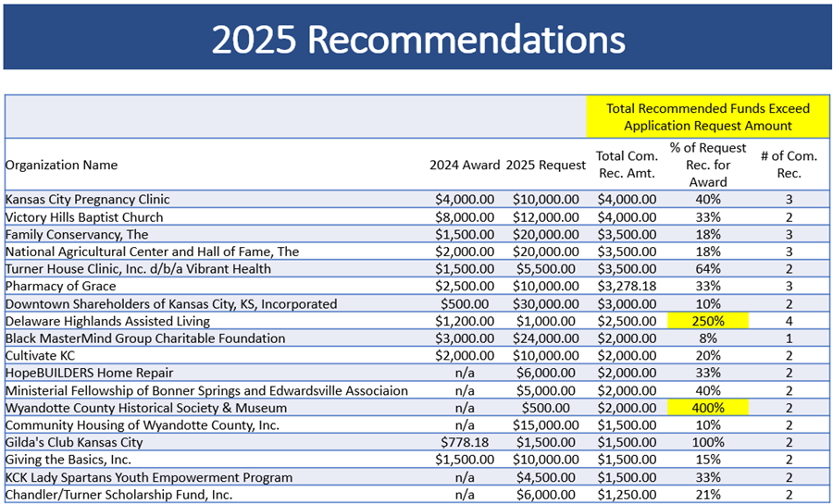Image resolution: width=833 pixels, height=504 pixels.
Task: Select the yellow "Total Recommended Funds Exceed" note
Action: click(x=708, y=117)
